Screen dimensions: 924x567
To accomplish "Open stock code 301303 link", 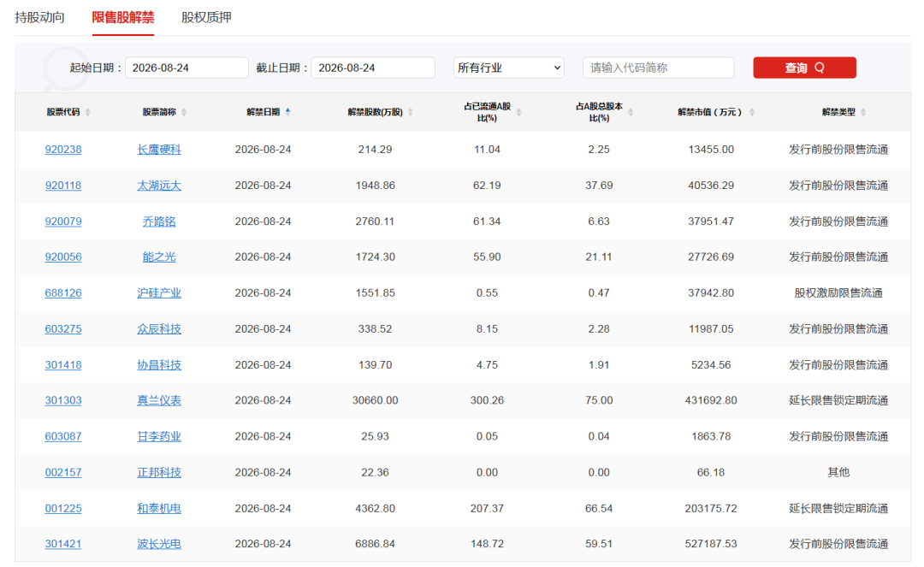I will tap(63, 400).
